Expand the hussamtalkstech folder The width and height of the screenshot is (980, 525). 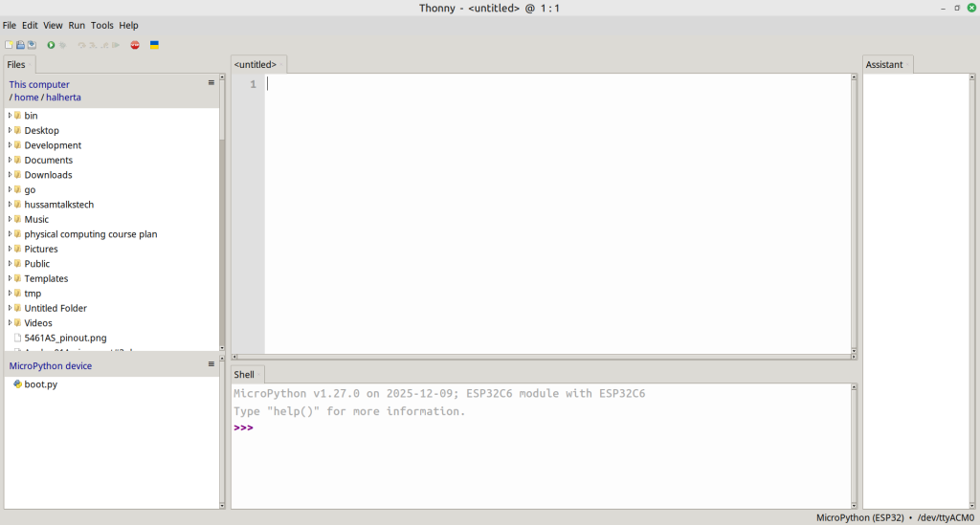click(x=10, y=205)
